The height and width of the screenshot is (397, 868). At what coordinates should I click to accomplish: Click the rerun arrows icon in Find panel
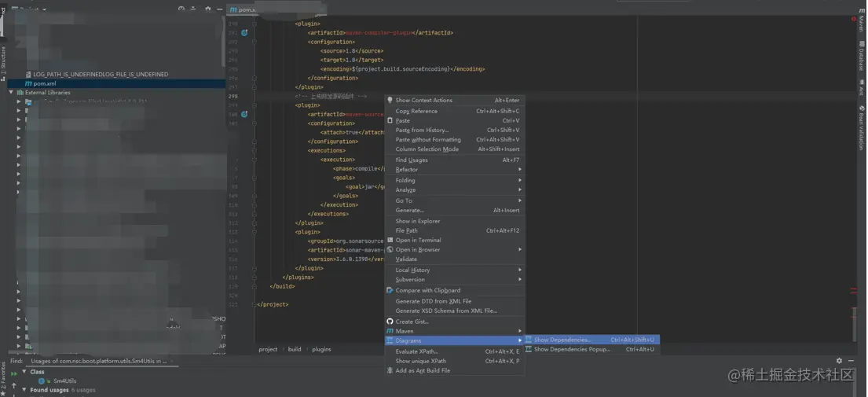(13, 374)
